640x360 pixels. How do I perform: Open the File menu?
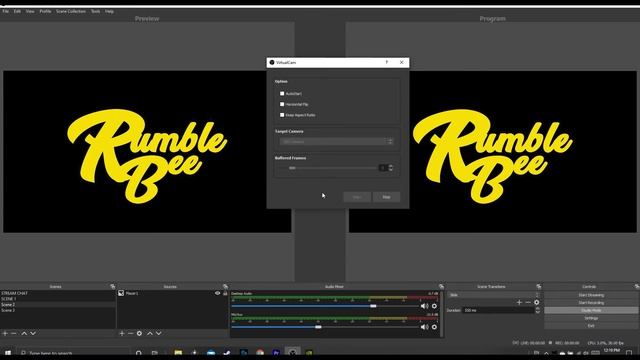pyautogui.click(x=6, y=11)
